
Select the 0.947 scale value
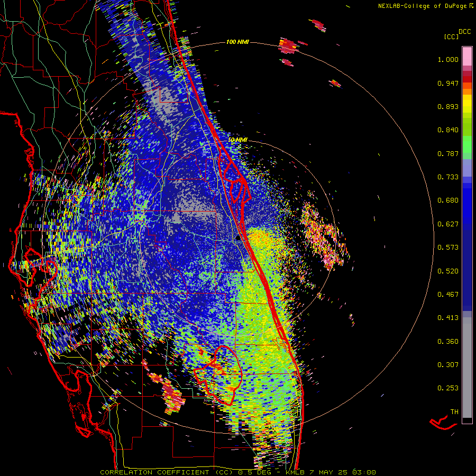click(448, 83)
